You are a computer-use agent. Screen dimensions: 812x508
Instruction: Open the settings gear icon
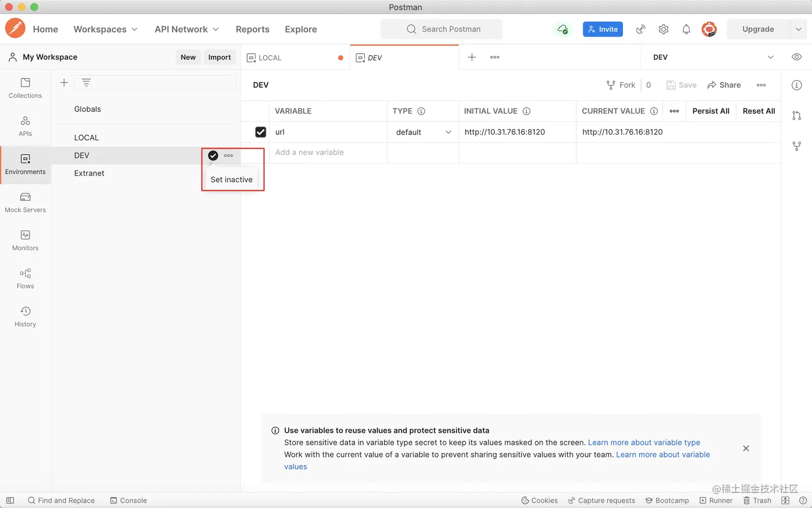pos(664,29)
